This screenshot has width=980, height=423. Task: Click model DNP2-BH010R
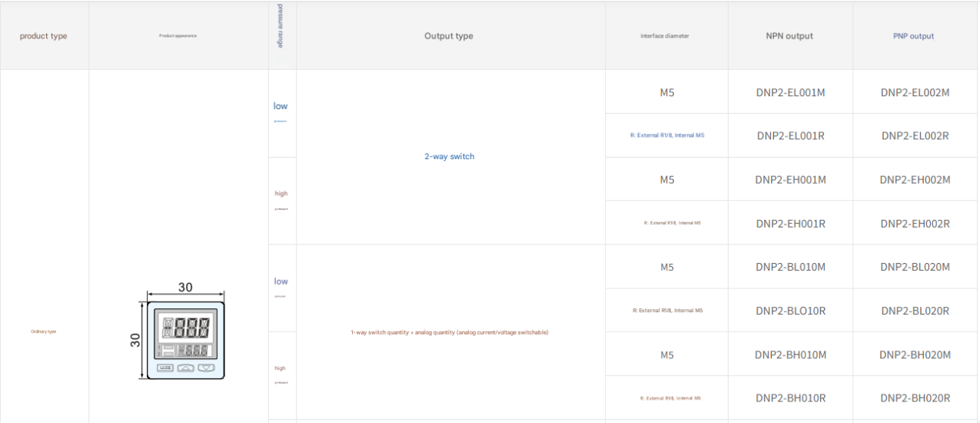790,398
